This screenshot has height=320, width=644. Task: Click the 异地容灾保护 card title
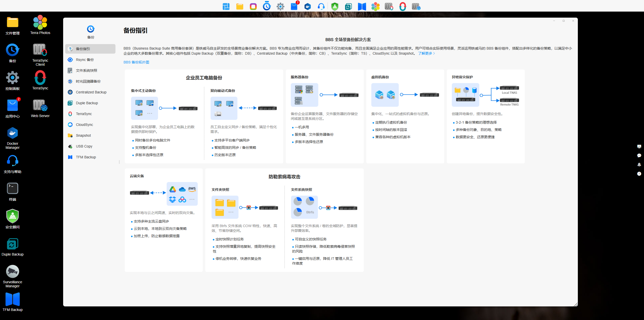pyautogui.click(x=462, y=77)
